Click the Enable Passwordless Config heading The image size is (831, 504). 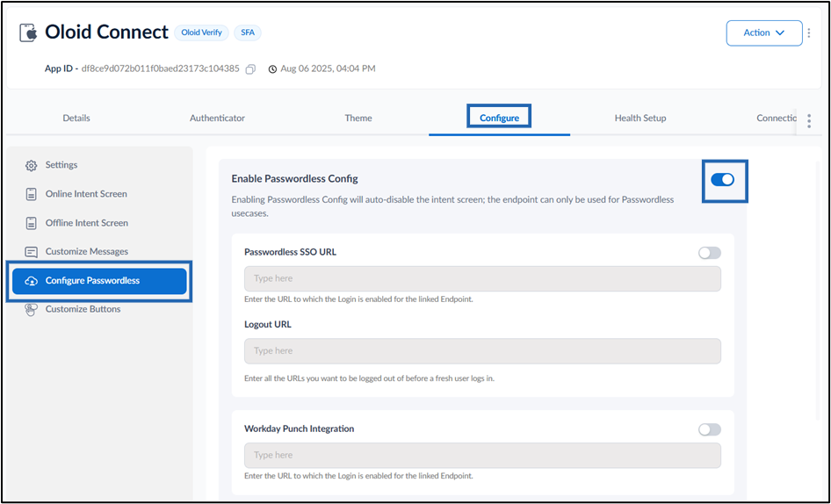[x=294, y=179]
